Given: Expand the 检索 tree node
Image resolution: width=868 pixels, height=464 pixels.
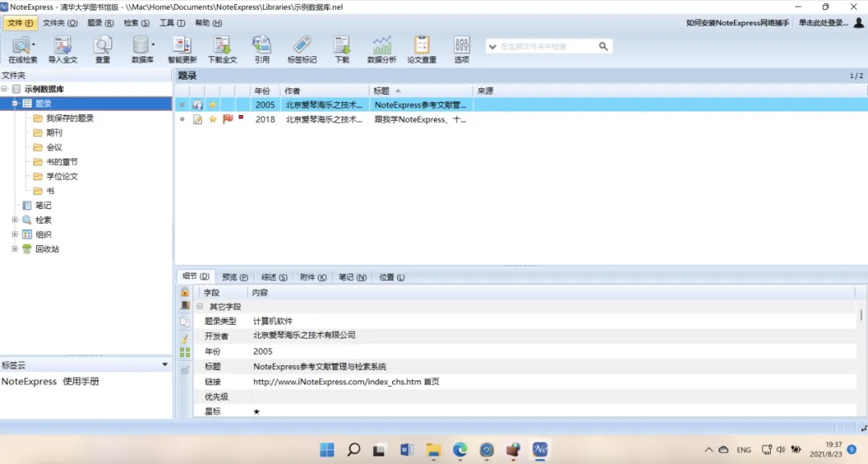Looking at the screenshot, I should (x=15, y=220).
